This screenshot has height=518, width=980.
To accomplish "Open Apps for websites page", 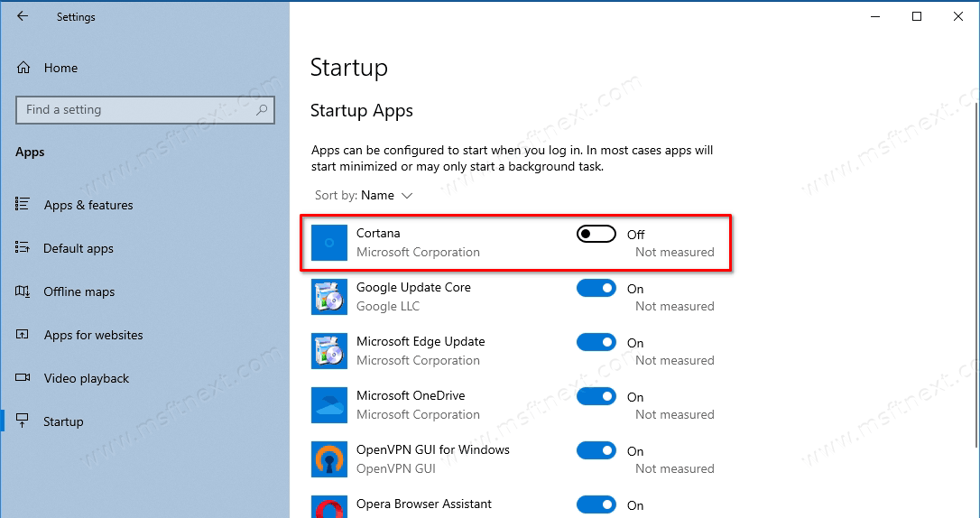I will click(93, 336).
